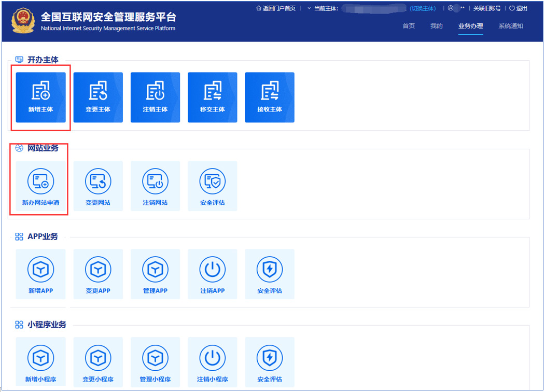Click the 移交主体 tile
This screenshot has height=392, width=545.
(x=212, y=97)
